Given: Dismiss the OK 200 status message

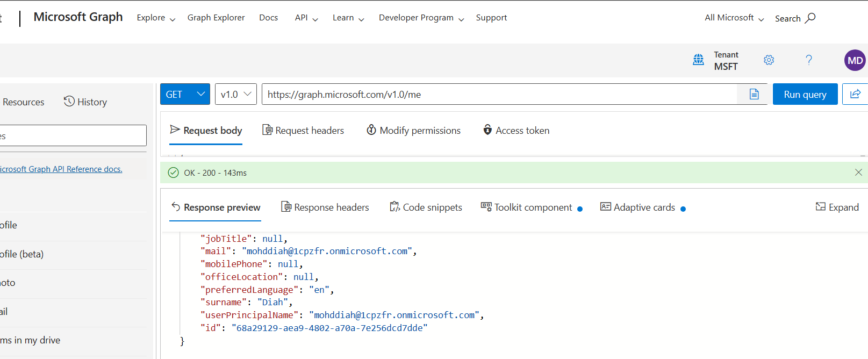Looking at the screenshot, I should pyautogui.click(x=858, y=173).
